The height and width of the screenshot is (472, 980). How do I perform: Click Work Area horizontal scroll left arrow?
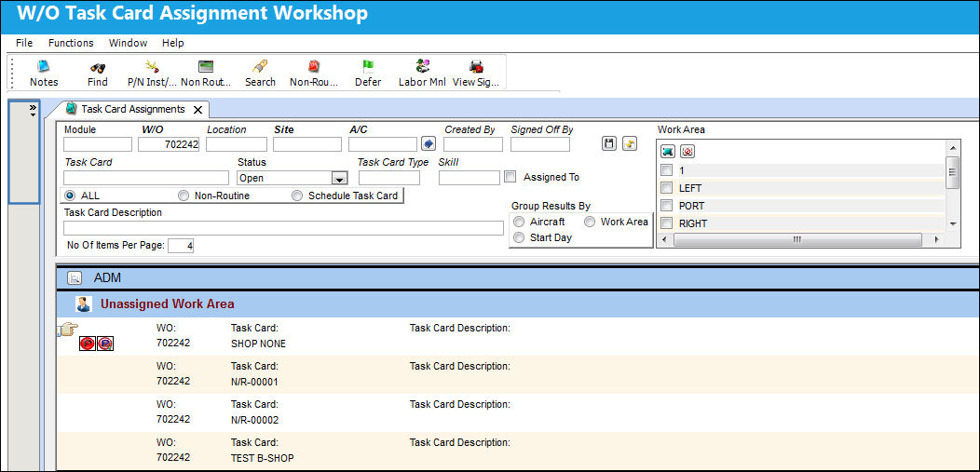[664, 239]
